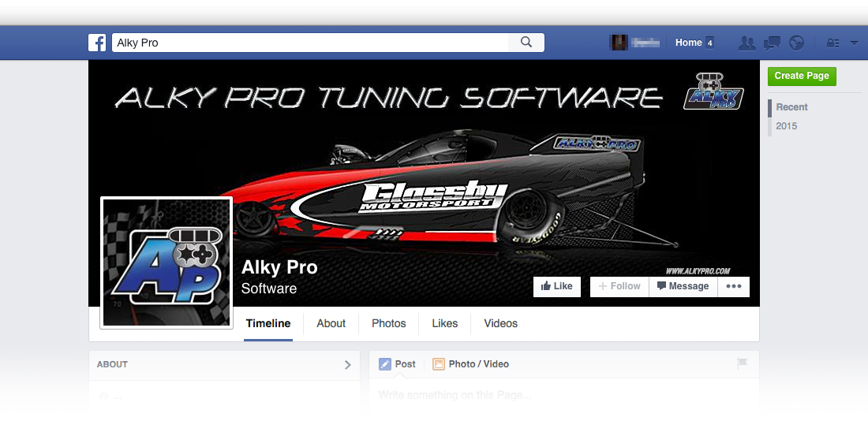Click the Alky Pro page name
This screenshot has width=868, height=447.
coord(279,267)
